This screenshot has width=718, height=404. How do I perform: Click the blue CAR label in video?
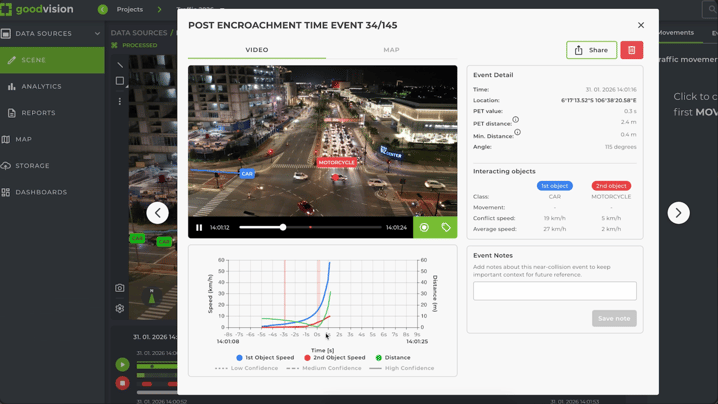pyautogui.click(x=247, y=174)
